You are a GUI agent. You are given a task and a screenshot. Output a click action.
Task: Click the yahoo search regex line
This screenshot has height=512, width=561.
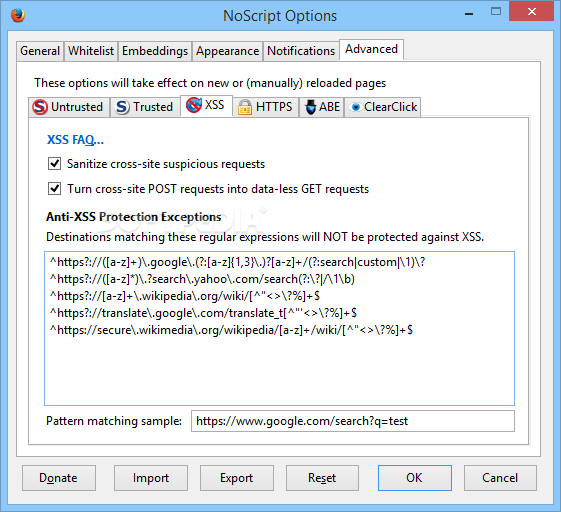202,279
